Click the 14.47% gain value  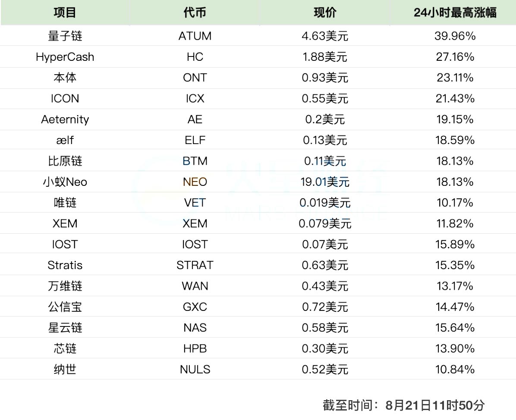click(455, 307)
